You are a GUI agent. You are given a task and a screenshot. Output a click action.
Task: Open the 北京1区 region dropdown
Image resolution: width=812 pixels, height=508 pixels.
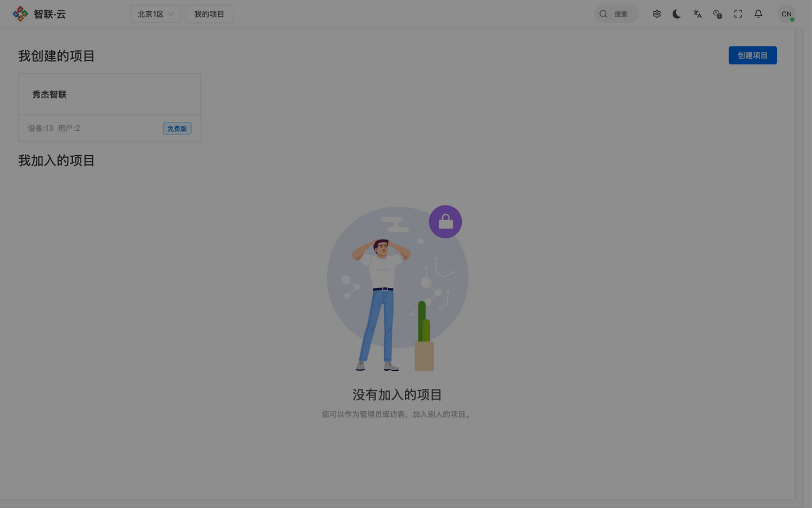click(x=156, y=14)
